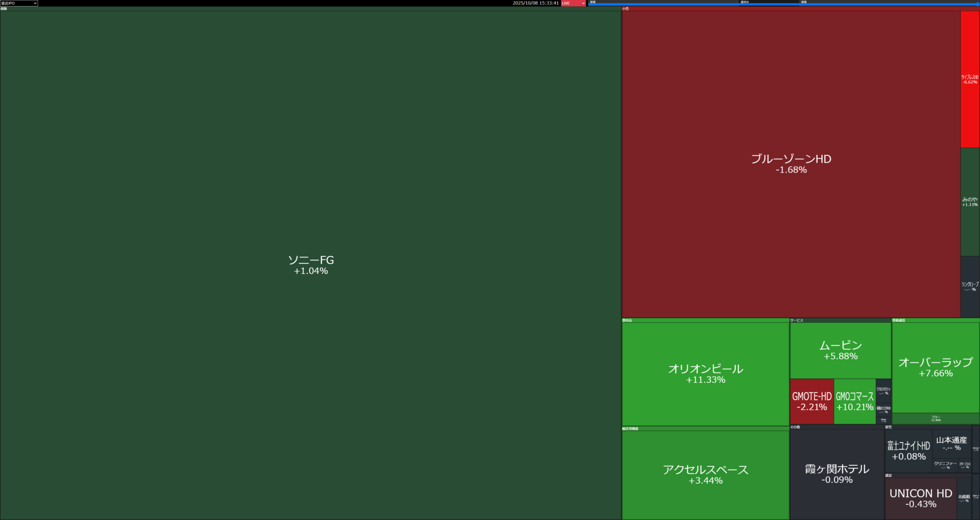This screenshot has width=980, height=520.
Task: Open the red LIVE mode dropdown
Action: 573,3
